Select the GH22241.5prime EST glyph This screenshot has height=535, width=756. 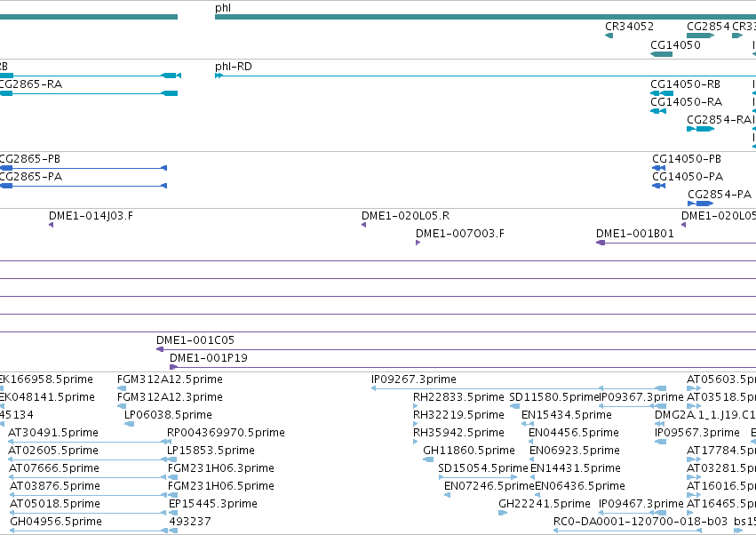(503, 513)
